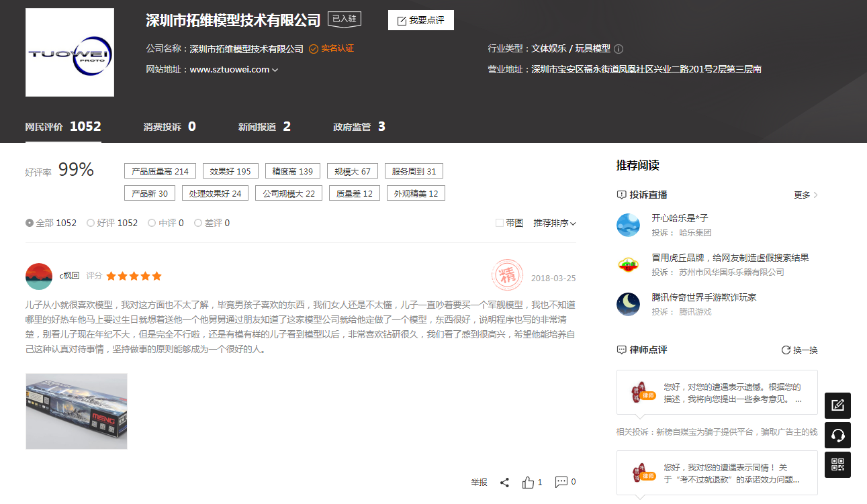Report the review via 举报 link
The width and height of the screenshot is (867, 504).
[x=477, y=482]
